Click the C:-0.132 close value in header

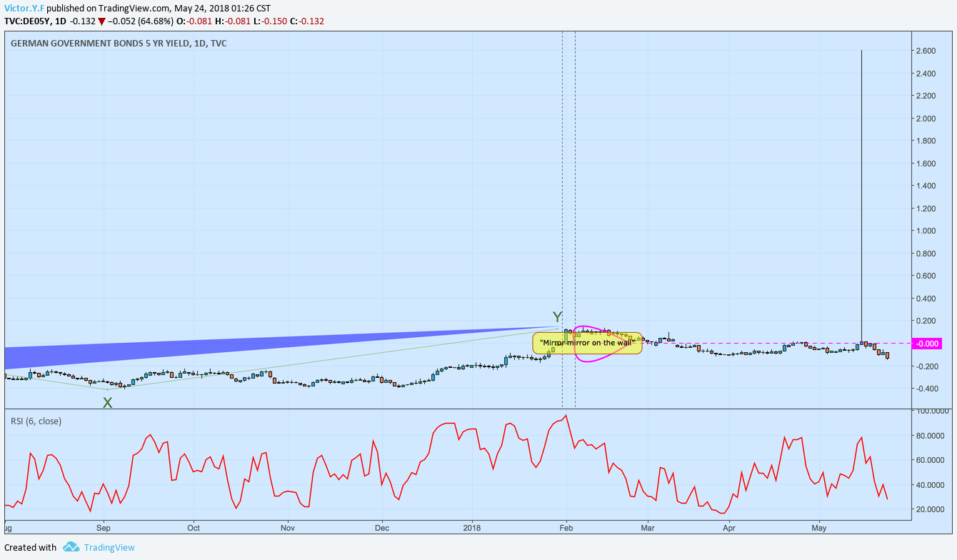pos(307,21)
